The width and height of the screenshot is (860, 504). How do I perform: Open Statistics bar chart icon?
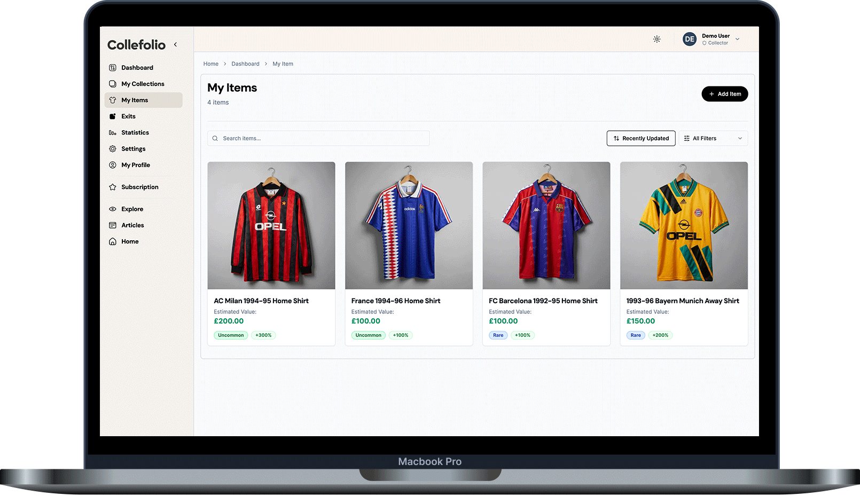pyautogui.click(x=113, y=133)
